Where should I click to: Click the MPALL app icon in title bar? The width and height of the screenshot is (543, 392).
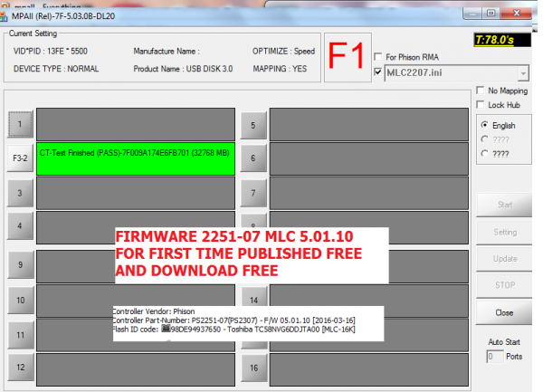pyautogui.click(x=3, y=16)
